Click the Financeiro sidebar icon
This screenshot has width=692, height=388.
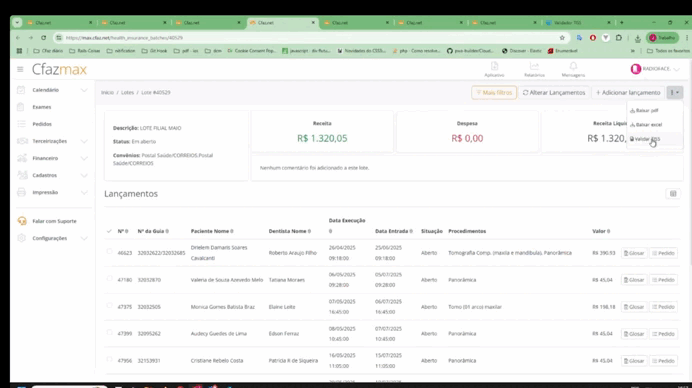click(x=22, y=158)
